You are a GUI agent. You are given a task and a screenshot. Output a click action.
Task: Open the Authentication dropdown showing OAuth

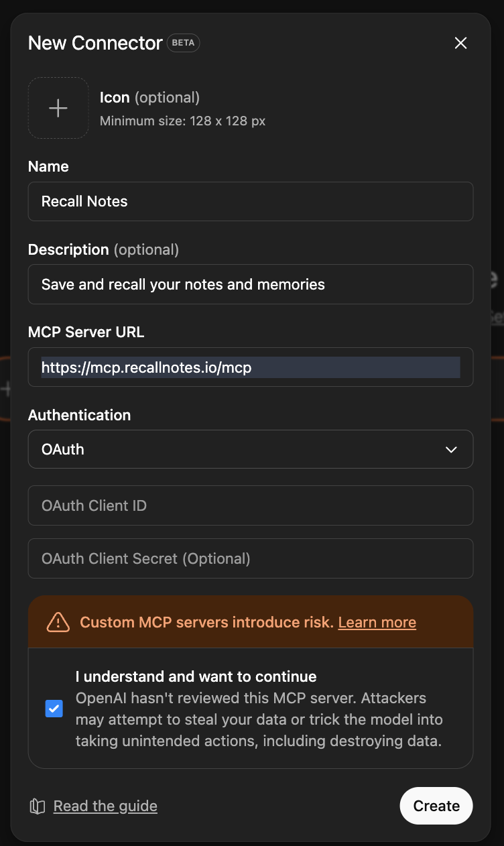pos(250,449)
